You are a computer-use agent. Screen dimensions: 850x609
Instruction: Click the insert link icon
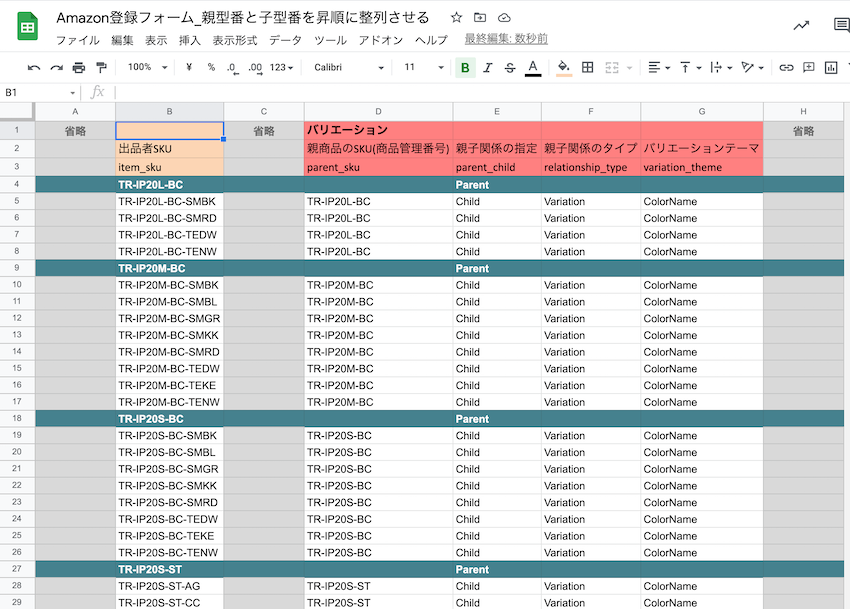[786, 67]
